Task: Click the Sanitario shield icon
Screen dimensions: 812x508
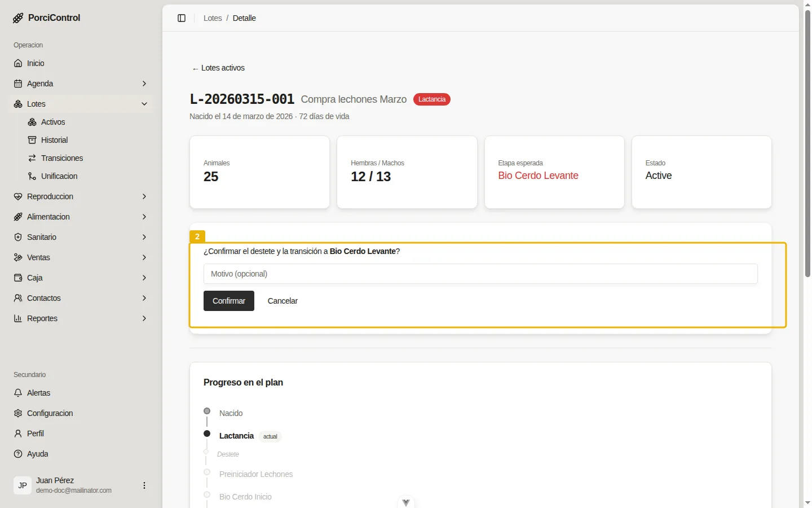Action: (x=18, y=237)
